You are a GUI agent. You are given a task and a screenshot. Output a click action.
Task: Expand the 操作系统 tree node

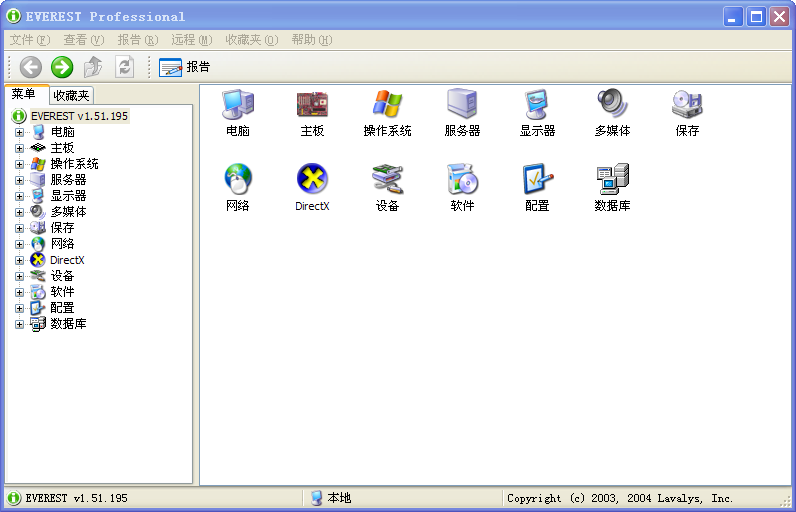tap(19, 164)
